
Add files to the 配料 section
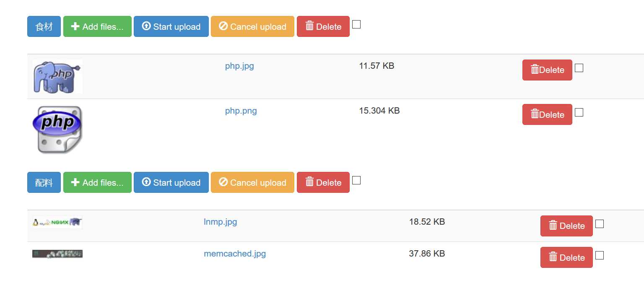(x=97, y=182)
